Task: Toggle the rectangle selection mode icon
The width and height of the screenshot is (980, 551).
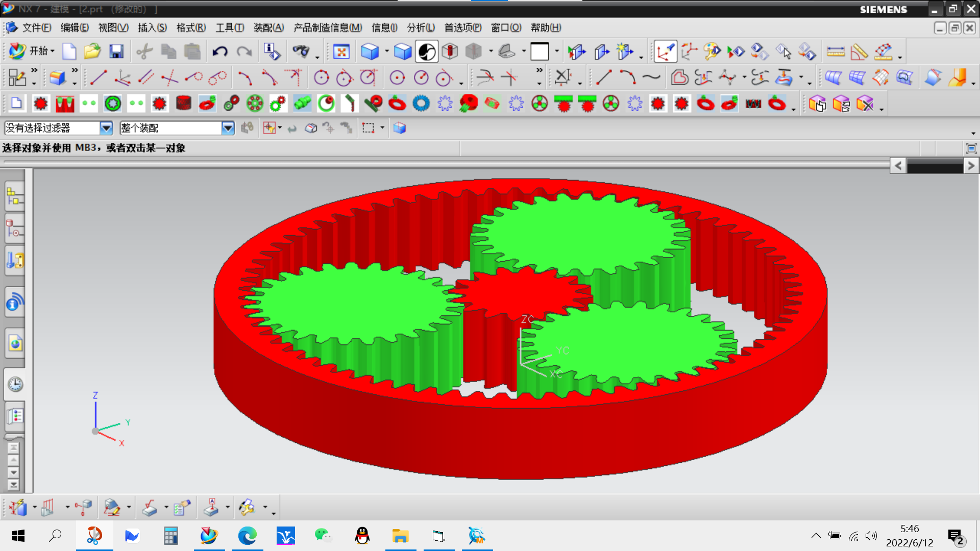Action: [368, 128]
